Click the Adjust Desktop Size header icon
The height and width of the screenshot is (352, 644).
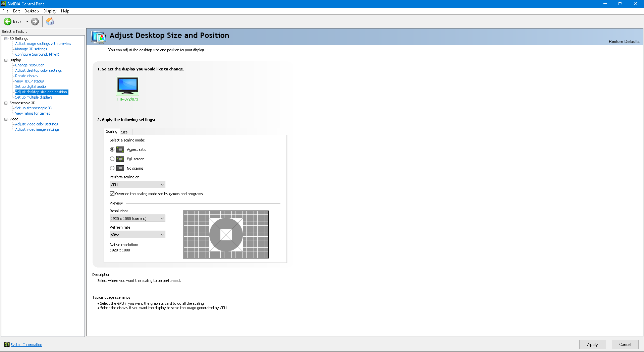99,37
